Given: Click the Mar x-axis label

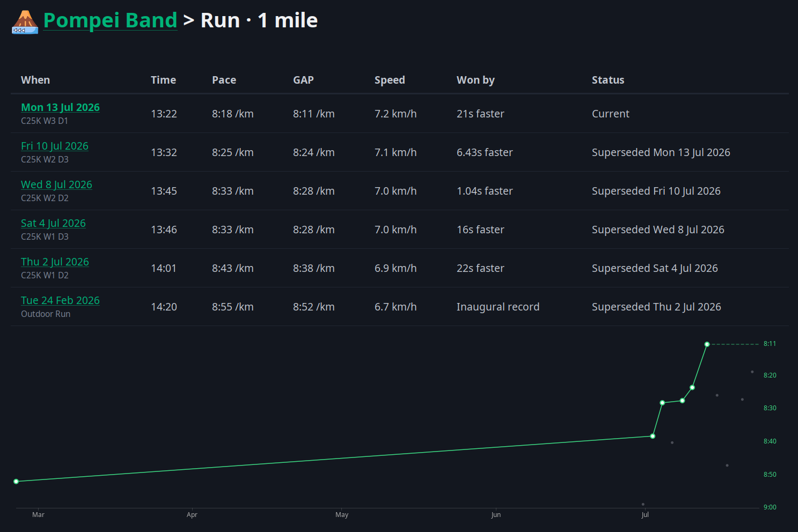Looking at the screenshot, I should 38,515.
